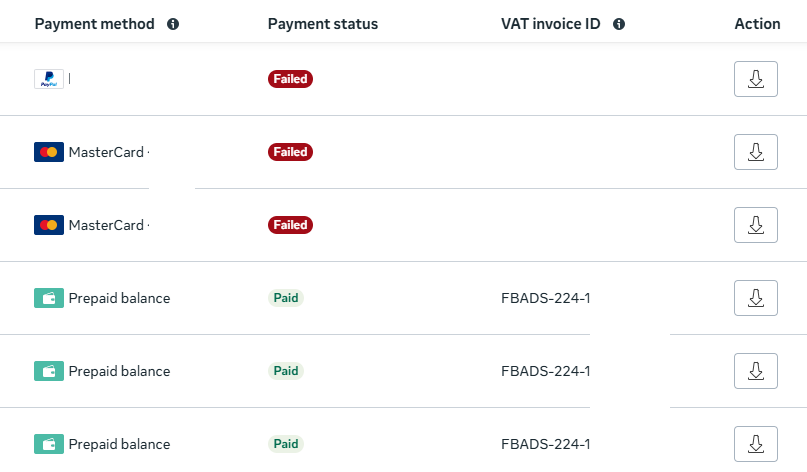This screenshot has height=472, width=807.
Task: Click the VAT invoice ID column header
Action: pyautogui.click(x=550, y=24)
